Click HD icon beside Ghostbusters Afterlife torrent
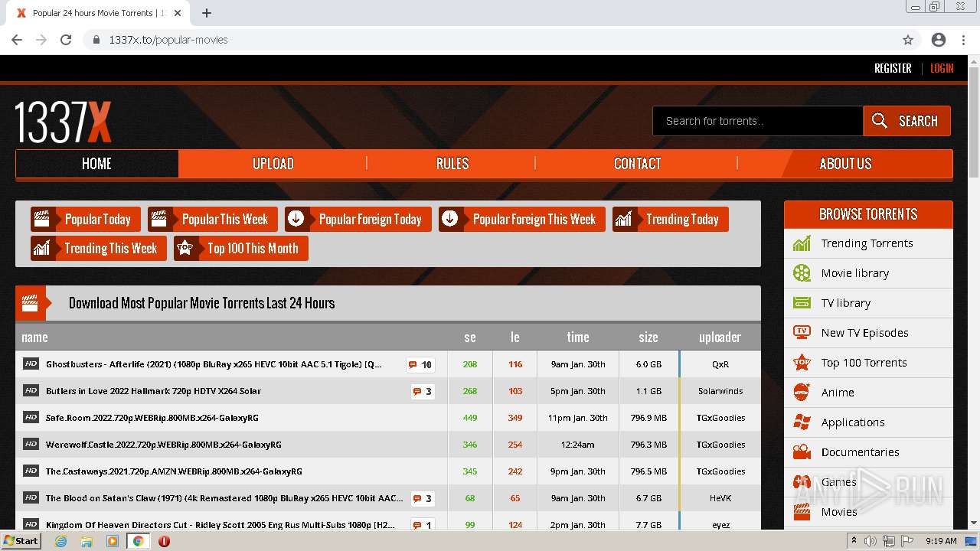The image size is (980, 551). tap(31, 364)
